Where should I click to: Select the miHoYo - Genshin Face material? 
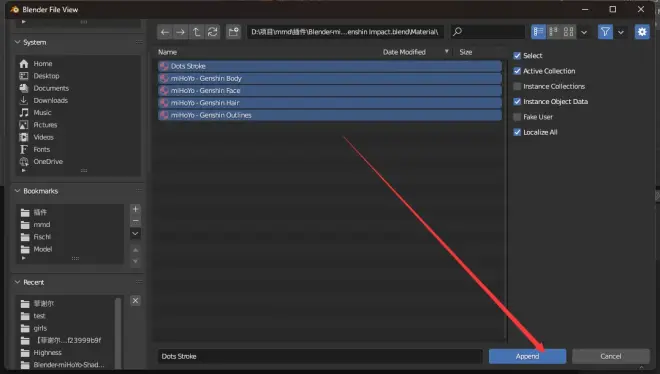330,90
